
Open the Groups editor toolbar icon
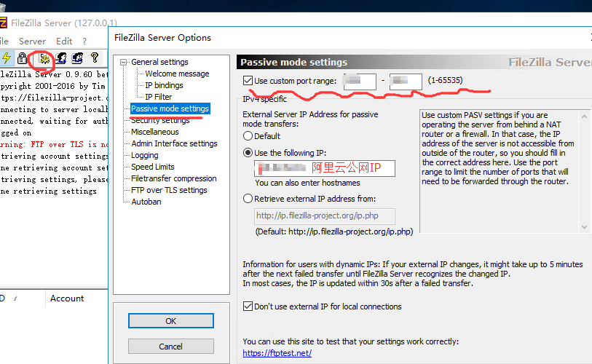pos(77,58)
